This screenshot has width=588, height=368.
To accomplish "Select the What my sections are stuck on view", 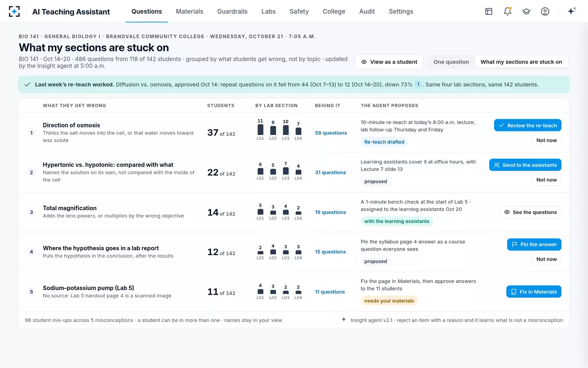I will tap(521, 62).
